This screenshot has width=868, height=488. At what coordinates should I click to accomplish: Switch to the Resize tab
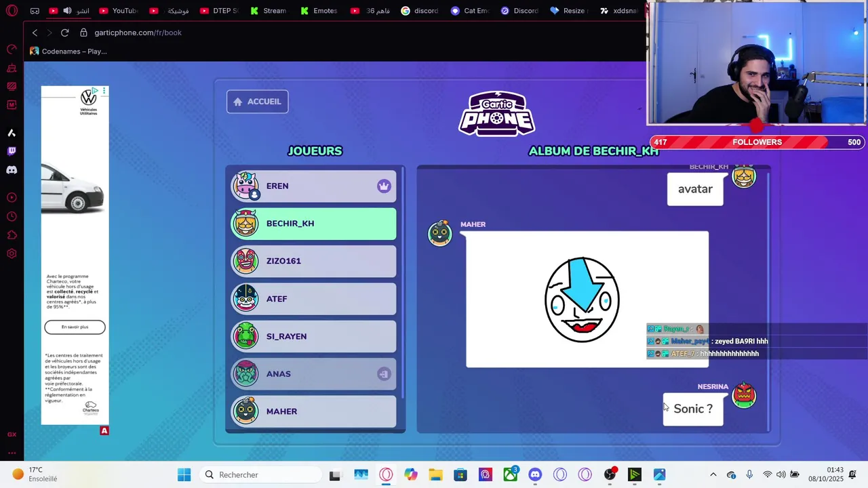pyautogui.click(x=570, y=11)
